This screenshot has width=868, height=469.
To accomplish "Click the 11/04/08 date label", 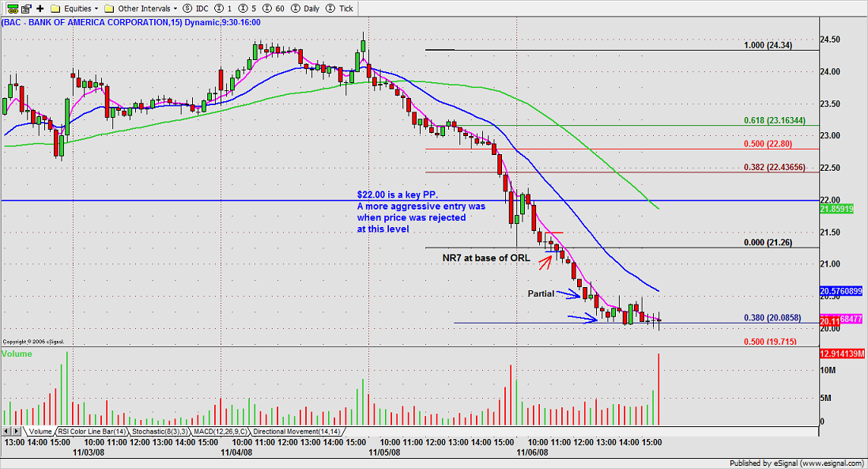I will (236, 452).
